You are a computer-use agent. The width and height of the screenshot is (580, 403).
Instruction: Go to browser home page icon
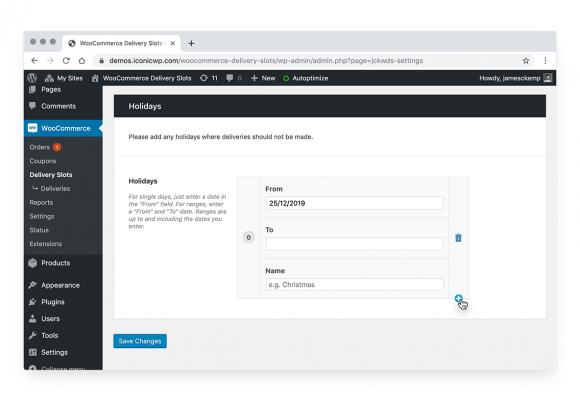pyautogui.click(x=82, y=61)
